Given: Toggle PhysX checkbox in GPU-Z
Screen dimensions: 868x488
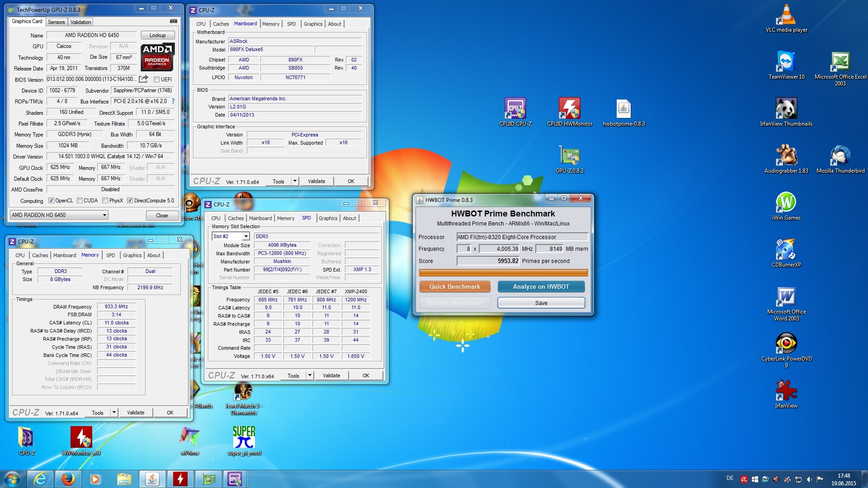Looking at the screenshot, I should pyautogui.click(x=105, y=201).
